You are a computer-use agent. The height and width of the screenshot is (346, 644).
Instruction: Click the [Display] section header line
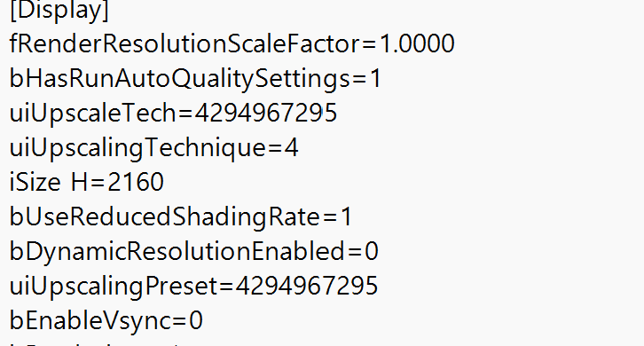[59, 10]
